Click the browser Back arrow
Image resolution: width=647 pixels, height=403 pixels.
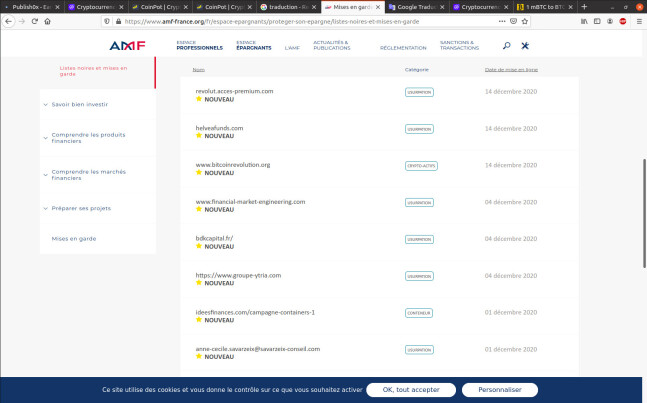click(8, 21)
